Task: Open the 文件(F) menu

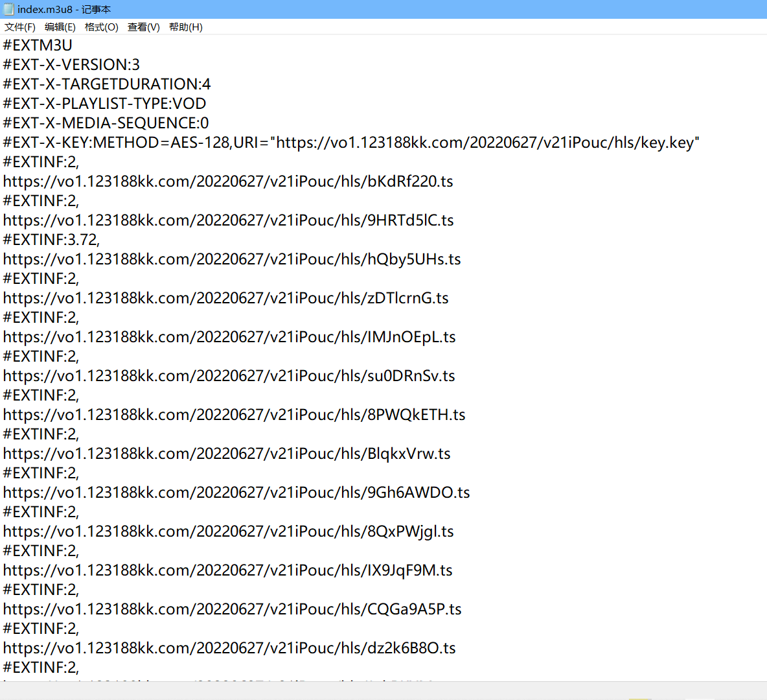Action: click(x=20, y=27)
